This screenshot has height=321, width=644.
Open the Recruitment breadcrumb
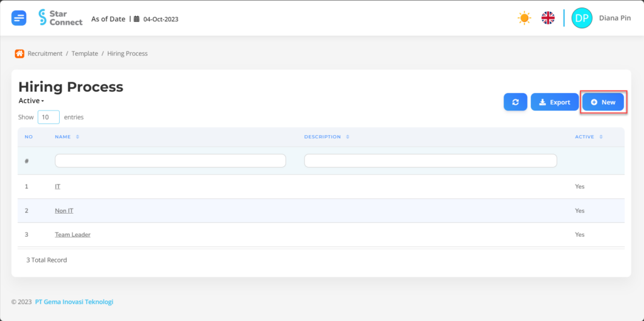click(45, 53)
